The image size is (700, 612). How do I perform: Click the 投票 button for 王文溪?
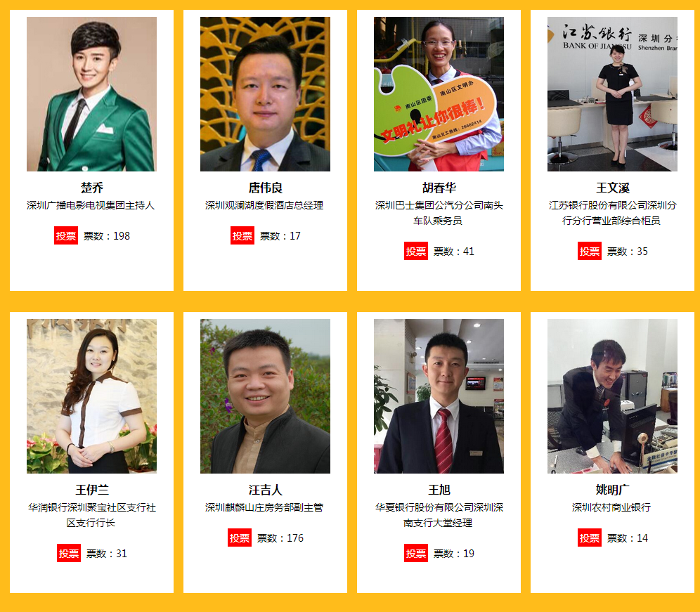(590, 252)
